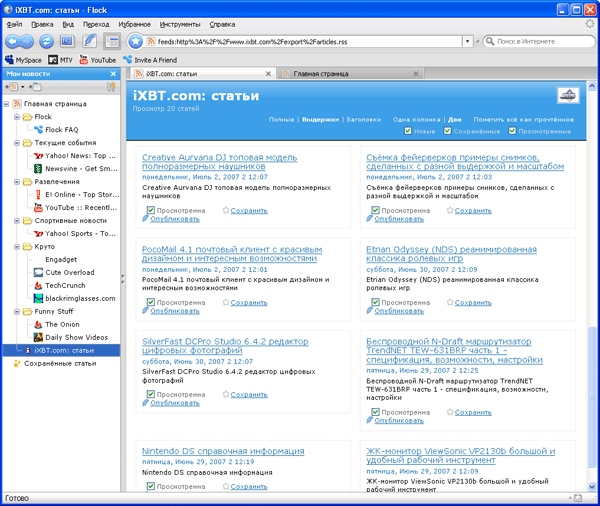This screenshot has height=506, width=600.
Task: Open Файл menu
Action: tap(14, 24)
